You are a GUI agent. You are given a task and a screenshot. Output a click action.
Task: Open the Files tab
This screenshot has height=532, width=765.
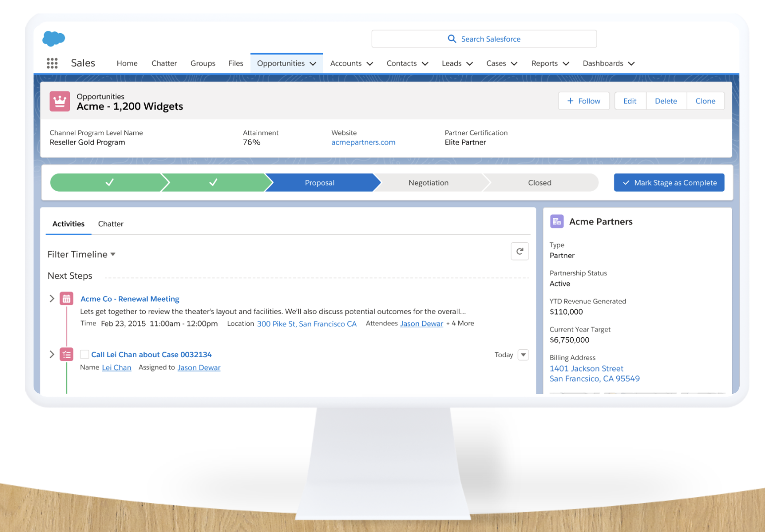pos(236,63)
